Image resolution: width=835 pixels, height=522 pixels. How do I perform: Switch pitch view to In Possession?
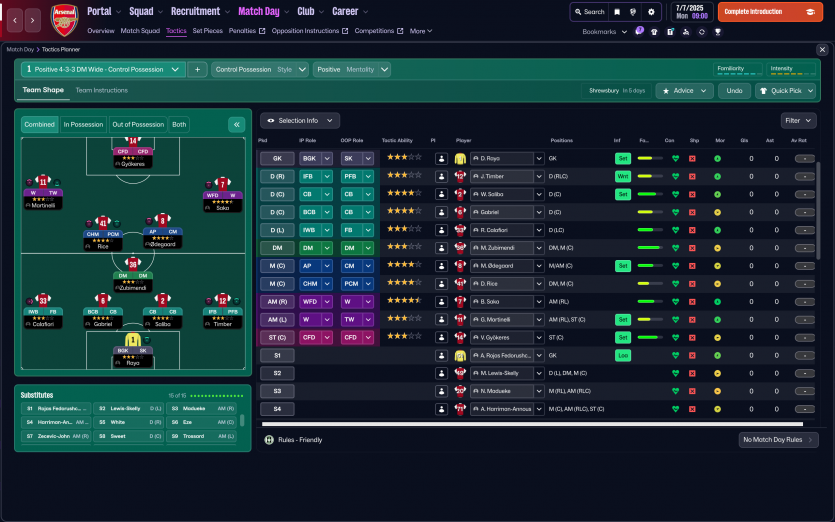point(83,125)
